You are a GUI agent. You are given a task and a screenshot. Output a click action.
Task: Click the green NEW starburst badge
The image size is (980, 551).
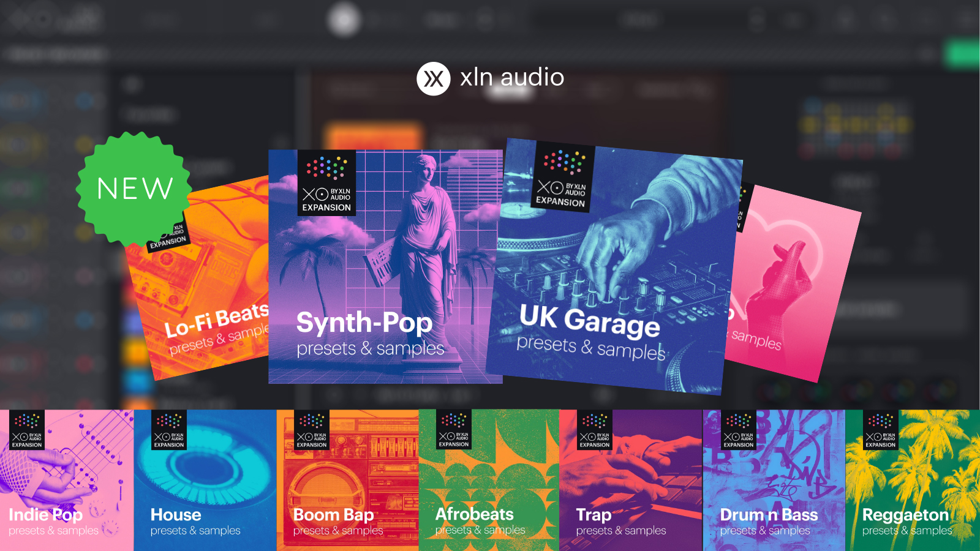135,189
